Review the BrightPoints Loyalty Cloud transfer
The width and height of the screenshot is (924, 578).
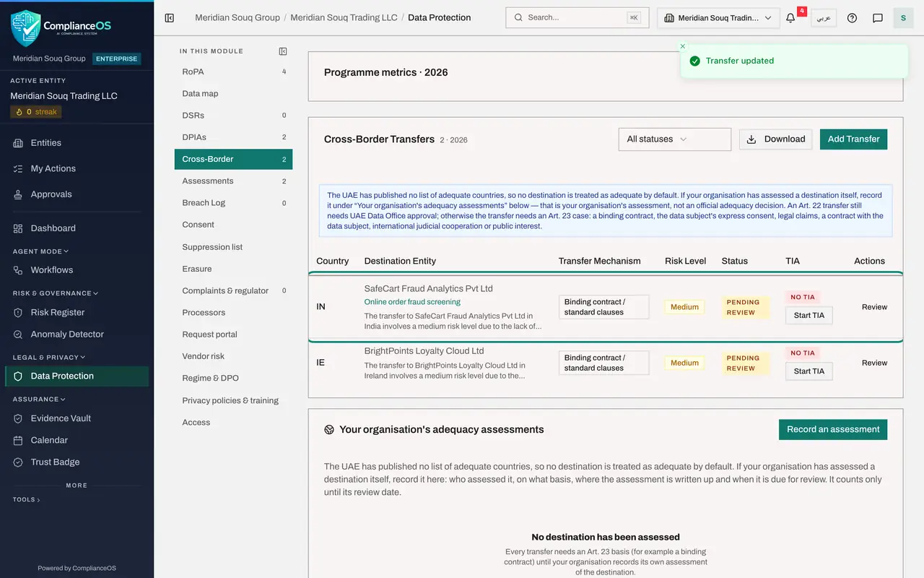[x=874, y=363]
